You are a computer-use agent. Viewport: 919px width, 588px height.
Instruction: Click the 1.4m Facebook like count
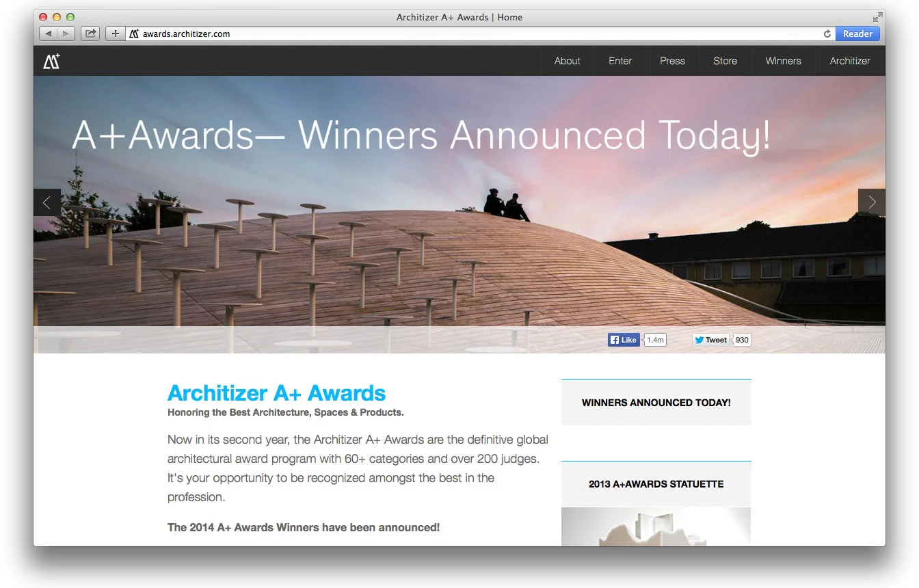(x=655, y=340)
